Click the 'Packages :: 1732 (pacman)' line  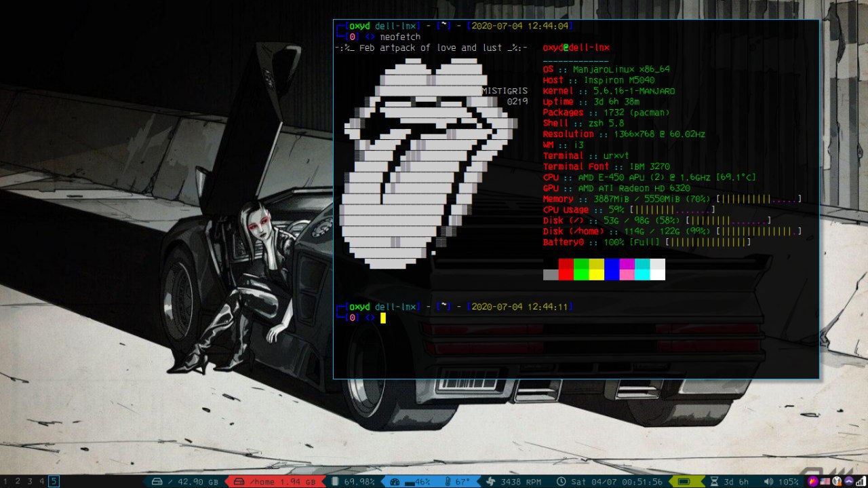click(x=607, y=113)
